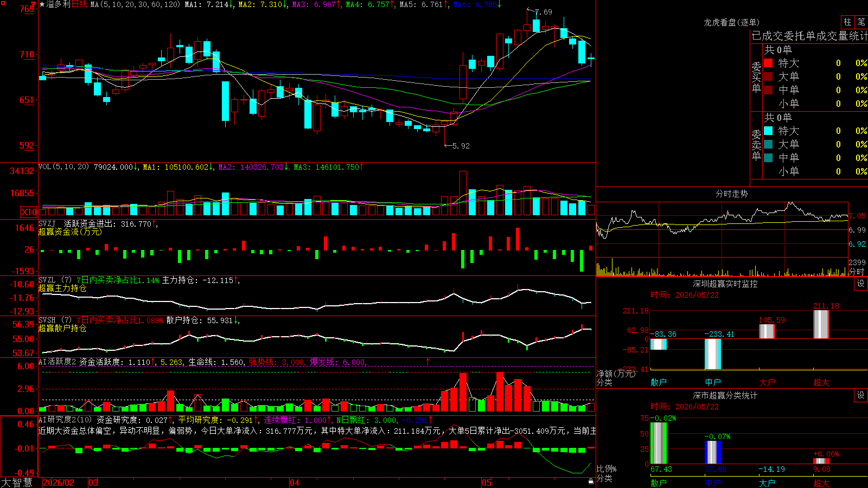
Task: Click the 超赢散户持仓 label
Action: [62, 328]
